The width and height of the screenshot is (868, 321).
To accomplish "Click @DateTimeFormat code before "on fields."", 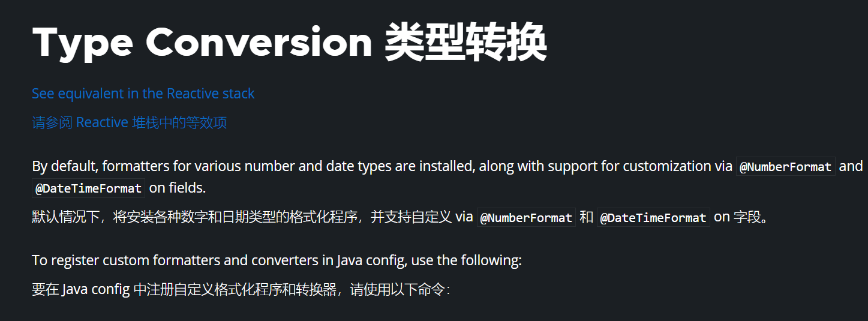I will pos(88,188).
